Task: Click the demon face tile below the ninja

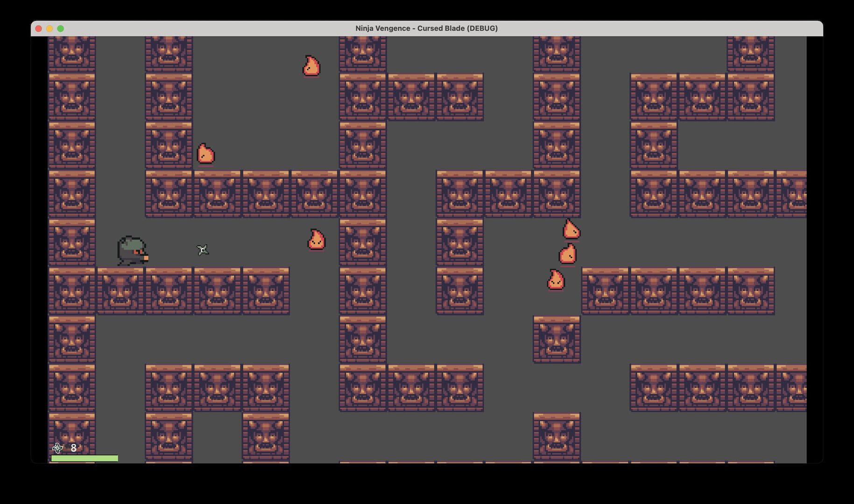Action: [x=121, y=290]
